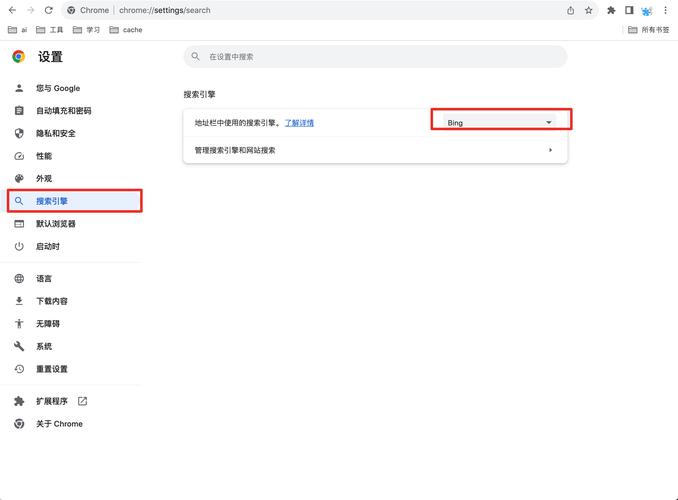Open the profile avatar in the toolbar
Image resolution: width=678 pixels, height=500 pixels.
click(x=647, y=11)
